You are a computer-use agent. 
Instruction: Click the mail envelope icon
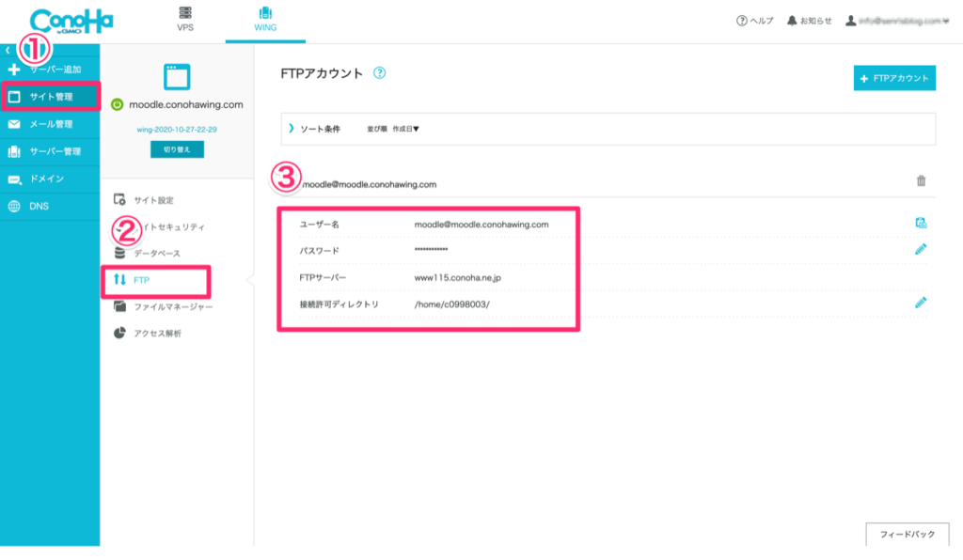[x=14, y=124]
